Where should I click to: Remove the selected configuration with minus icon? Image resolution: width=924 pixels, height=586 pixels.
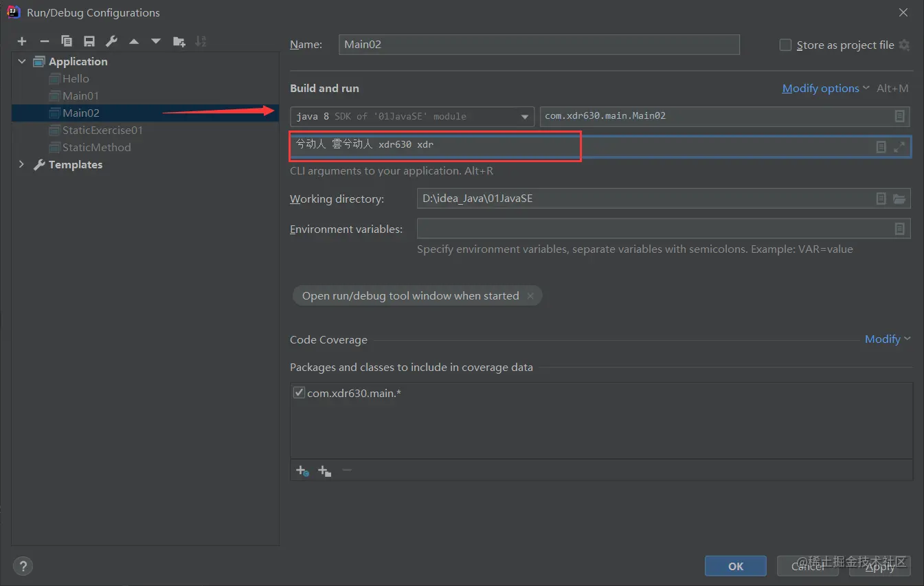(45, 41)
